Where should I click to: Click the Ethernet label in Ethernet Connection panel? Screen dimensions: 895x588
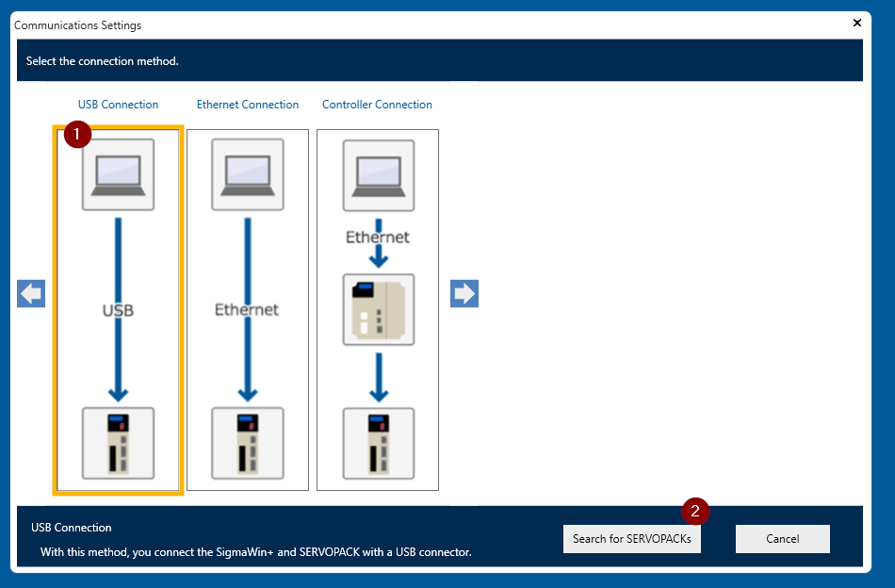point(247,310)
